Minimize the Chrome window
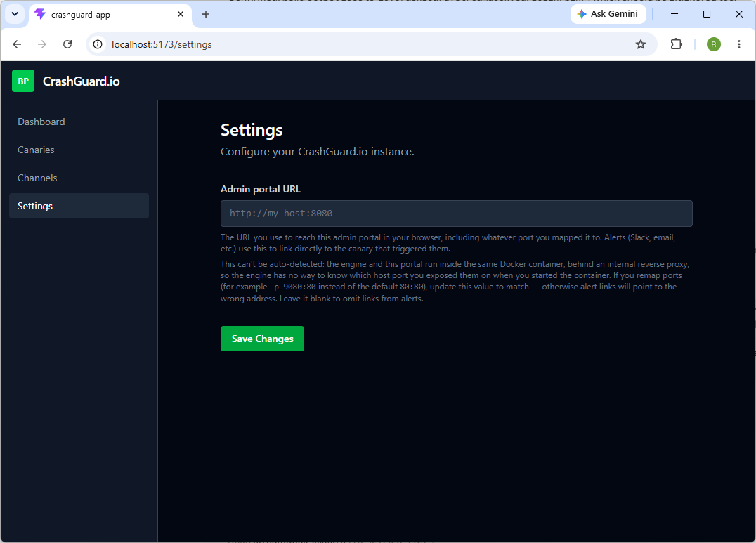The height and width of the screenshot is (543, 756). [x=674, y=14]
